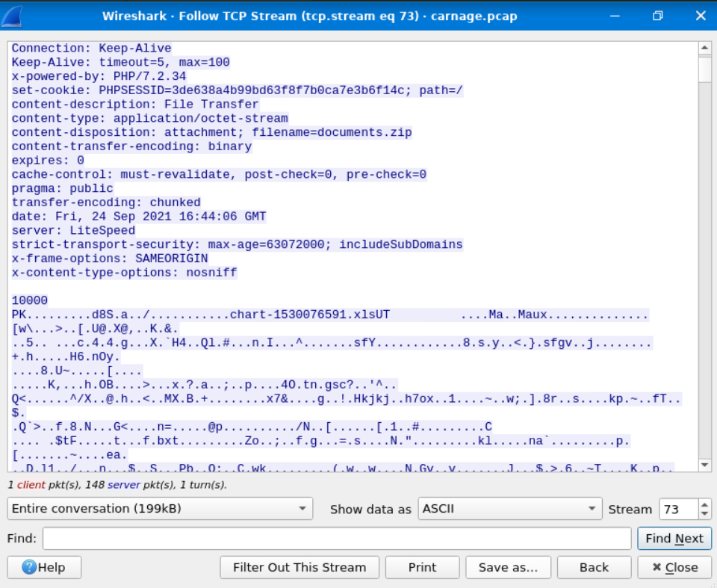Image resolution: width=717 pixels, height=588 pixels.
Task: Close the dialog with Close button
Action: [x=674, y=567]
